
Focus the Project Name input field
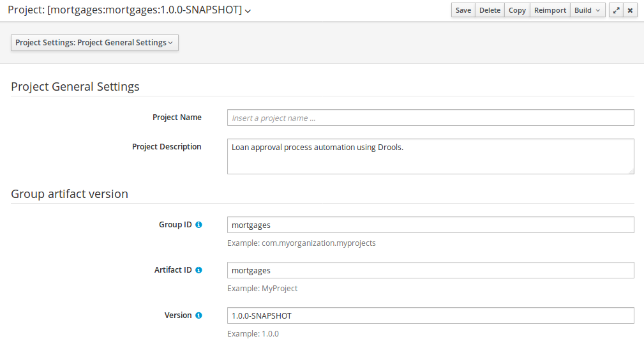[430, 118]
